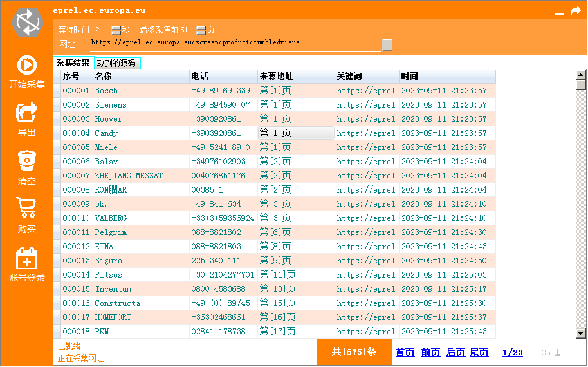
Task: Select the row for Bosch
Action: click(x=107, y=91)
